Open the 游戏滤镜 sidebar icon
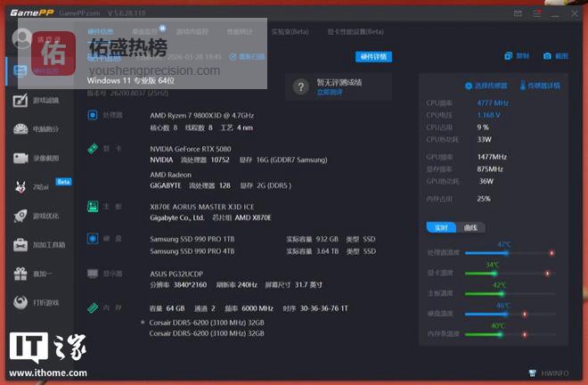Viewport: 588px width, 385px height. tap(20, 100)
